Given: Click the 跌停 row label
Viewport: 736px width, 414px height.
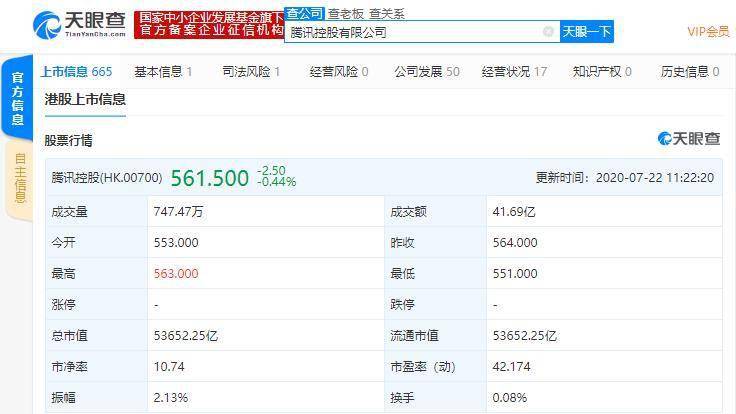Looking at the screenshot, I should point(402,305).
